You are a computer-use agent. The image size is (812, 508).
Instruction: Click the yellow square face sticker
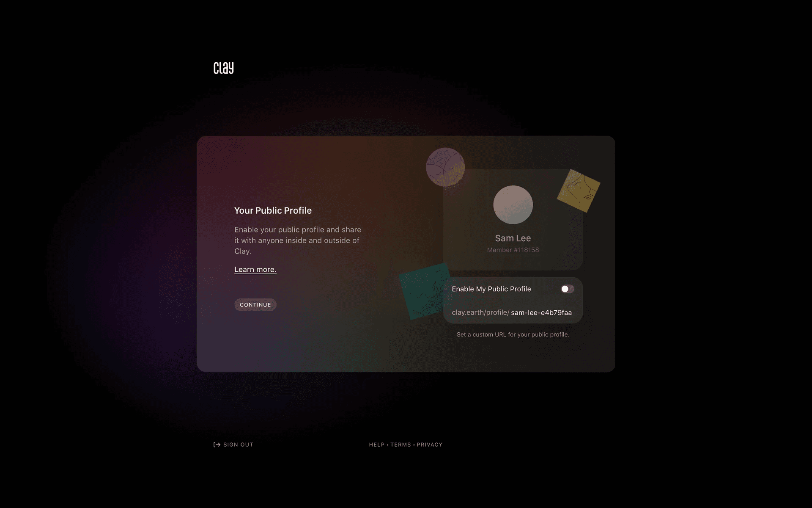(x=579, y=190)
